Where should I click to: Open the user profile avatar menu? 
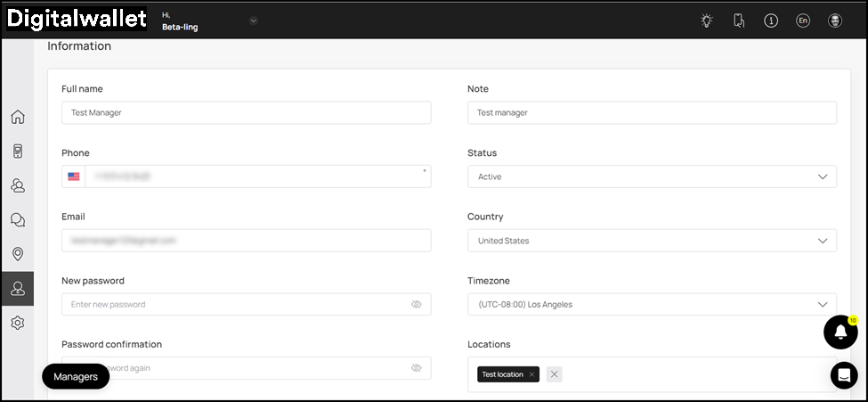click(x=835, y=21)
